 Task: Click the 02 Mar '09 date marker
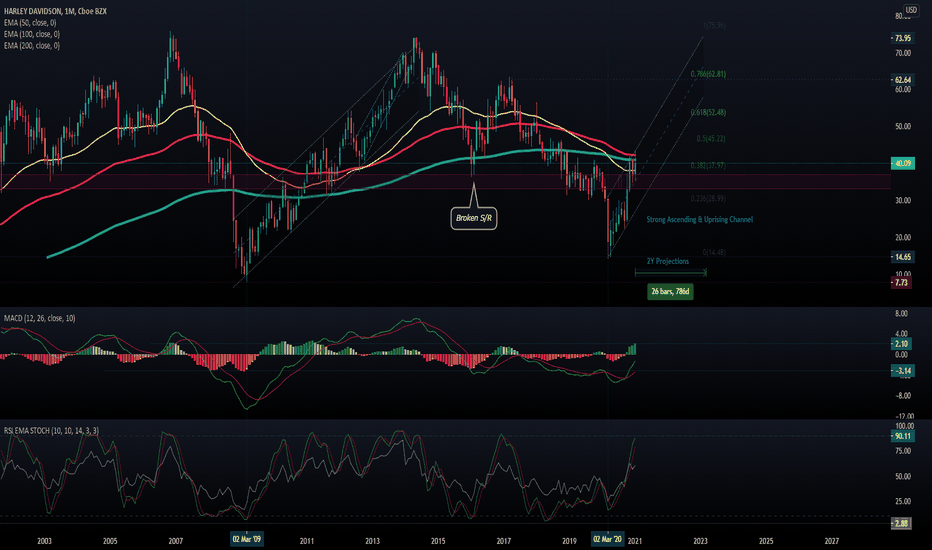(x=247, y=539)
